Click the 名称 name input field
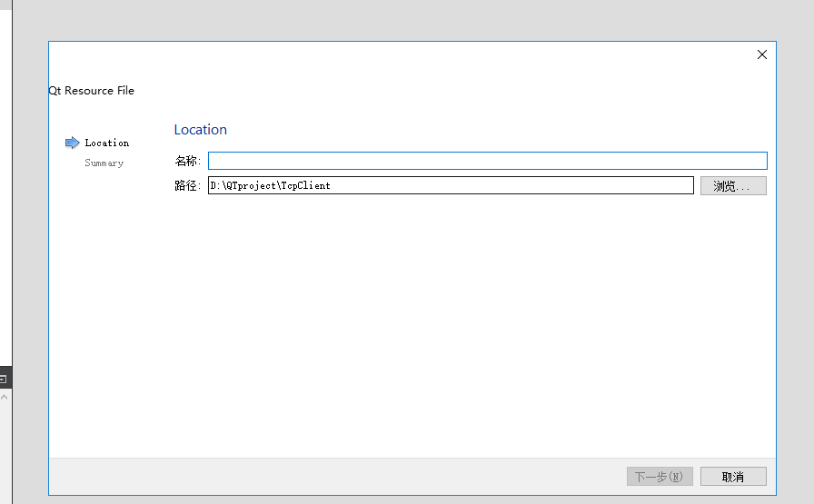The height and width of the screenshot is (504, 814). (x=488, y=161)
